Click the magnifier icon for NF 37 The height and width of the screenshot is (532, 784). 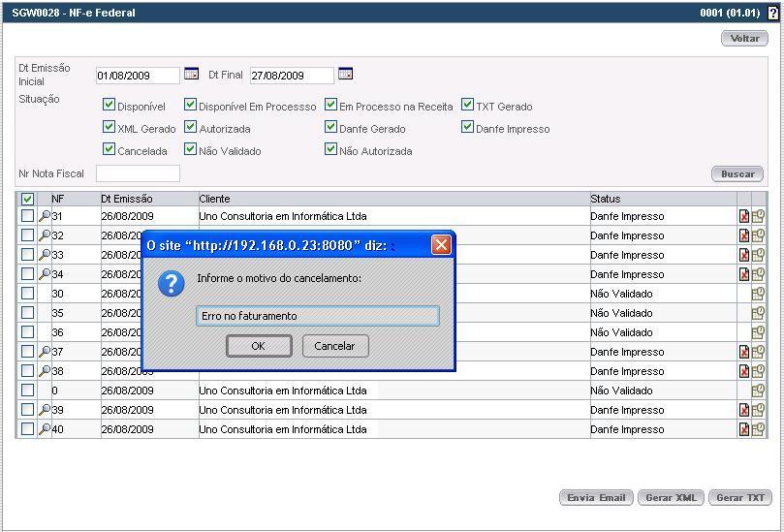[45, 352]
